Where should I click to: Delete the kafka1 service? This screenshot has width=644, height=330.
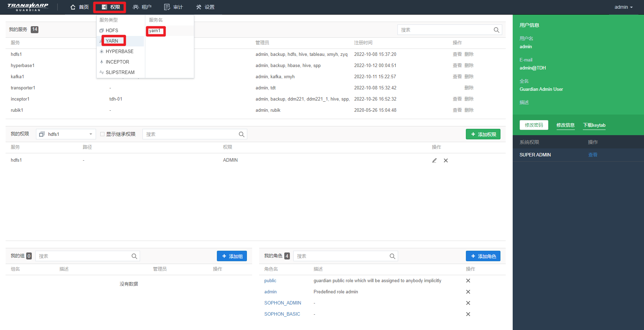click(x=469, y=76)
